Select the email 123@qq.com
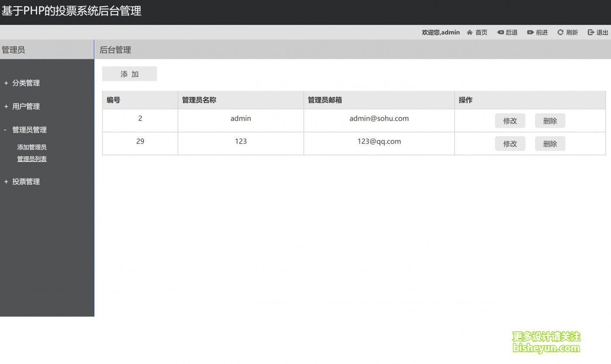611x364 pixels. 379,141
